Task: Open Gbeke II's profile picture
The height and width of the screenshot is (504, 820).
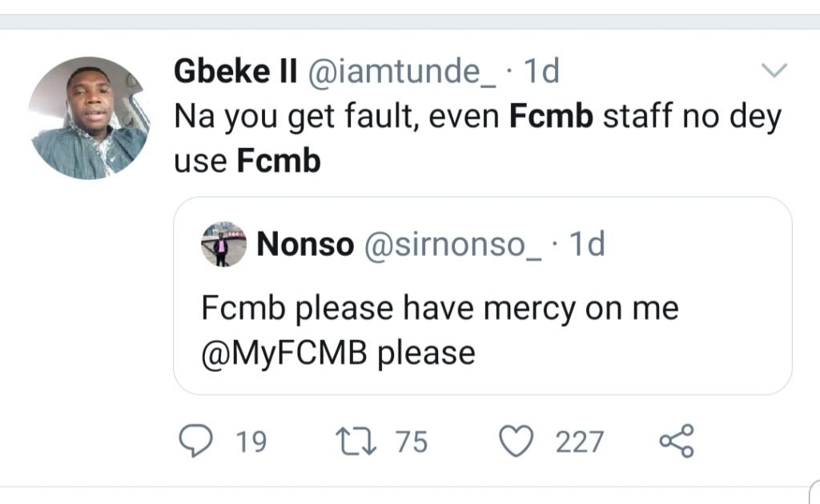Action: pyautogui.click(x=89, y=118)
